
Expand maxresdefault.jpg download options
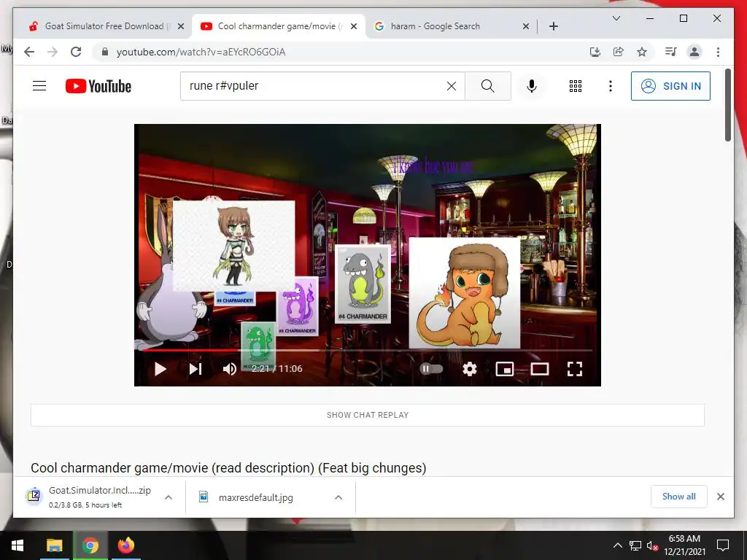coord(338,497)
